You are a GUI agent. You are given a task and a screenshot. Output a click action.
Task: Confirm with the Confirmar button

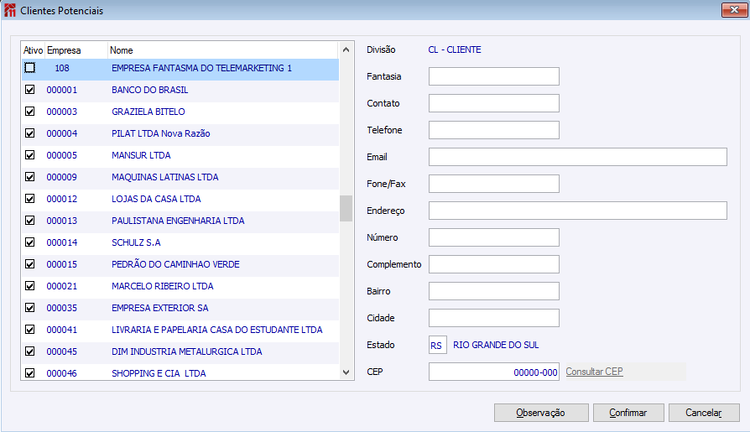[628, 413]
